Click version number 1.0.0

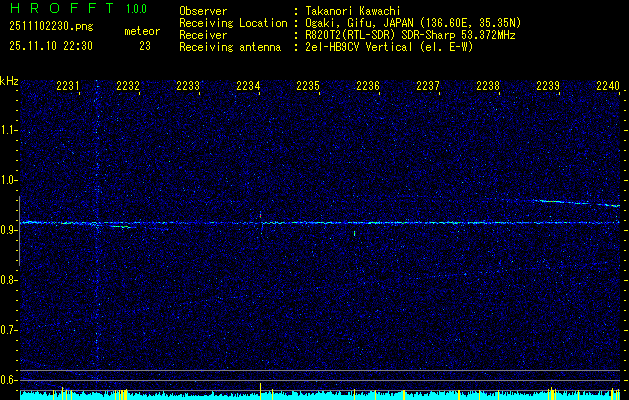click(136, 8)
